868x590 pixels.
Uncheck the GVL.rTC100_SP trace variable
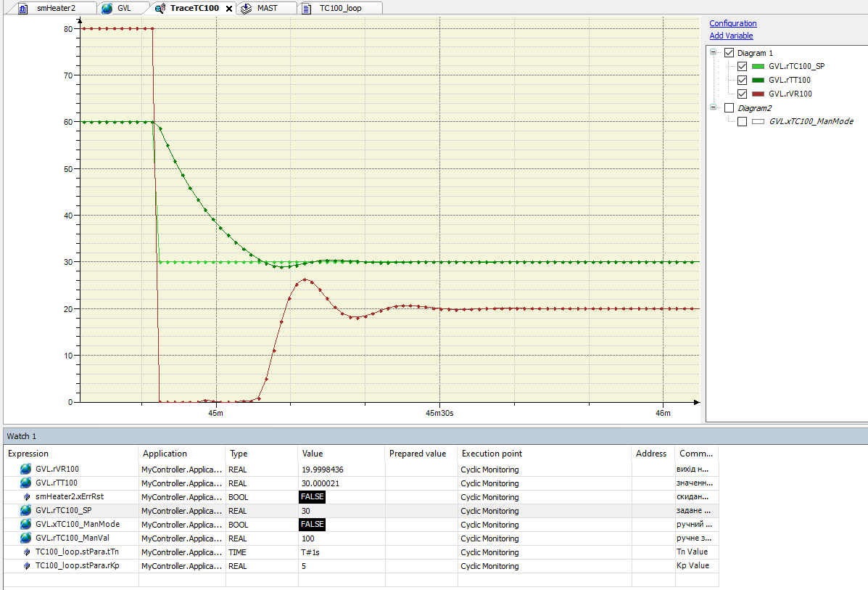click(x=742, y=66)
